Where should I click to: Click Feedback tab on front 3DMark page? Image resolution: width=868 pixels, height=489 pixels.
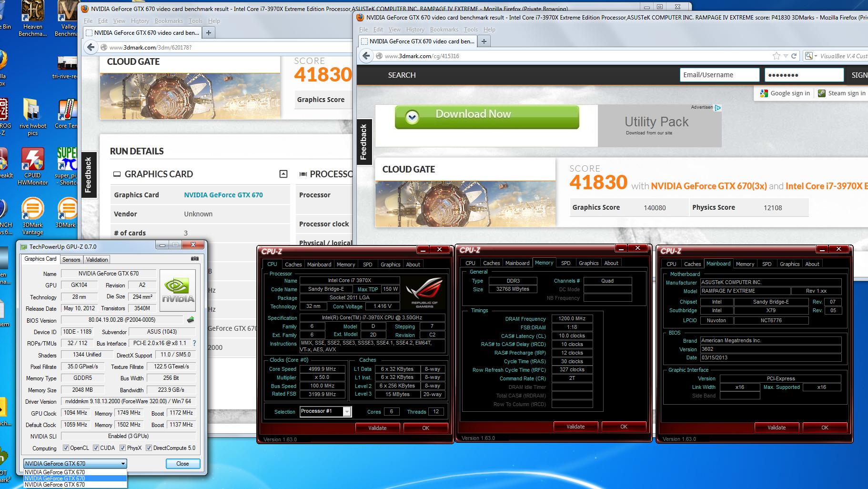pos(363,142)
